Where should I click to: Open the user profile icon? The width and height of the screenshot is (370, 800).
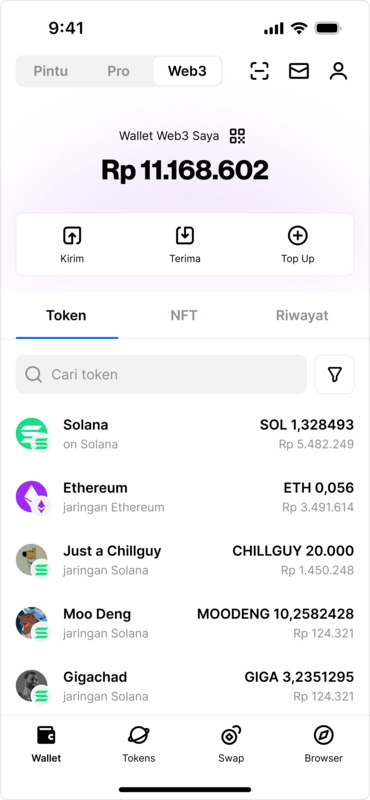click(338, 71)
